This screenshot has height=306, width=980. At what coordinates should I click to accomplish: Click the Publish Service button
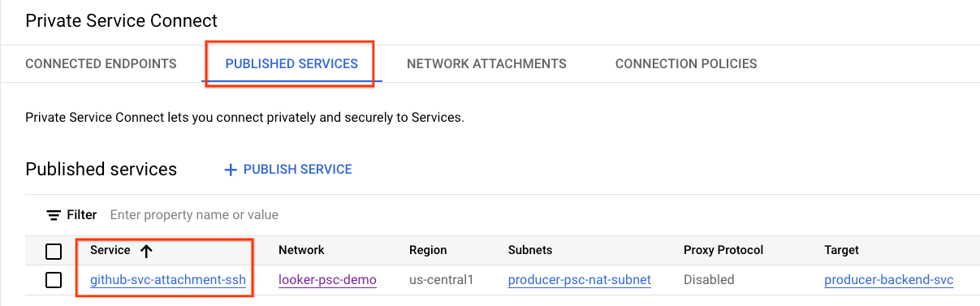coord(287,170)
